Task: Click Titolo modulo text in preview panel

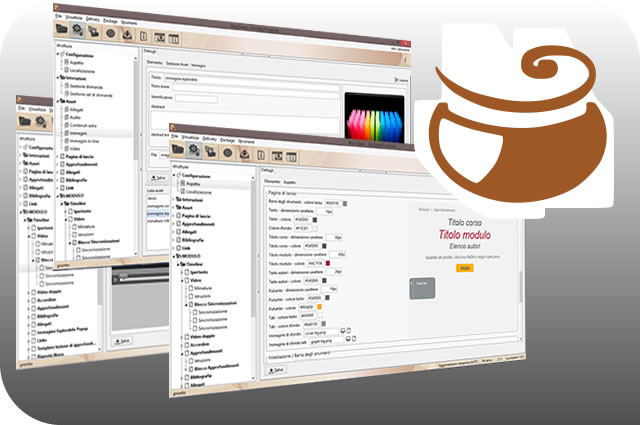Action: [x=464, y=235]
